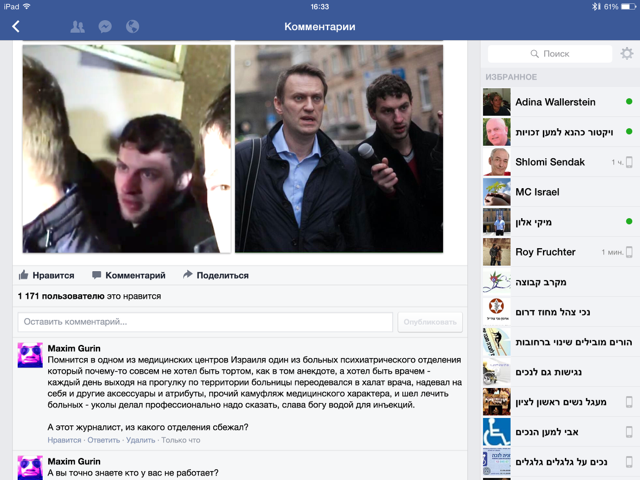The width and height of the screenshot is (640, 480).
Task: Open chat with ויקטור כהנא למען זכויות
Action: click(560, 132)
